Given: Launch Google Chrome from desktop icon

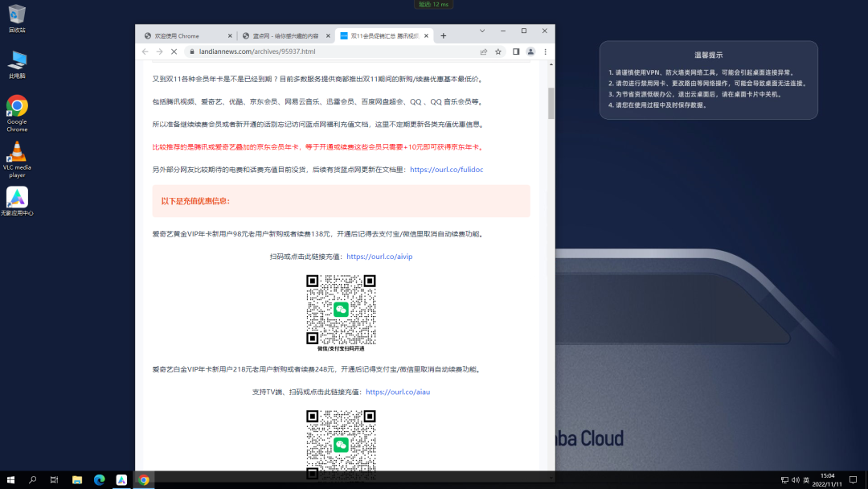Looking at the screenshot, I should 17,113.
